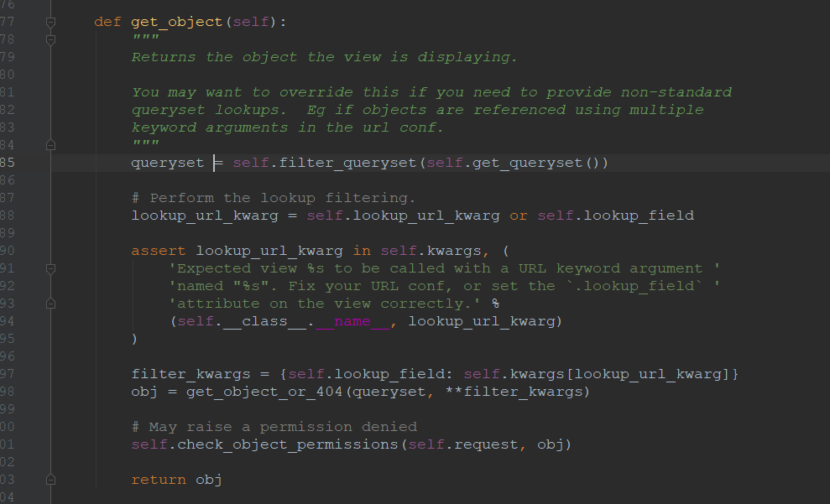Click get_object_or_404 function call
The width and height of the screenshot is (830, 504).
tap(264, 392)
